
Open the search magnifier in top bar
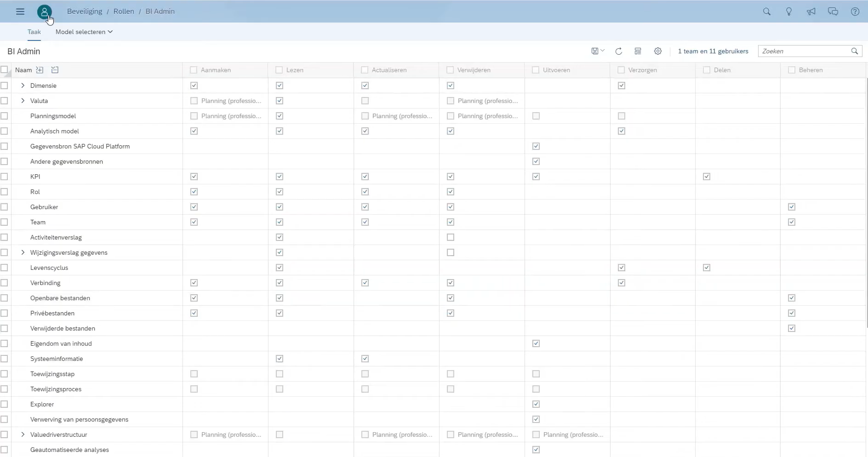point(766,11)
